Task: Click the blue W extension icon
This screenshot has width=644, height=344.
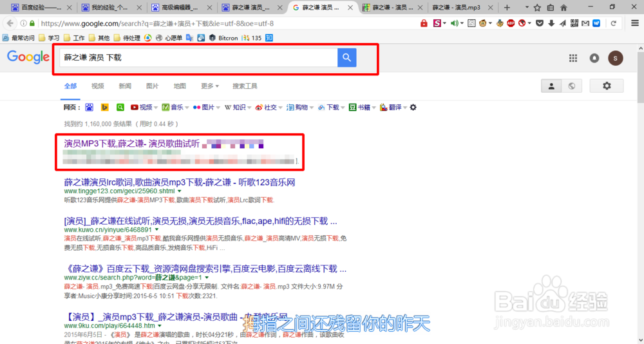Action: (596, 23)
